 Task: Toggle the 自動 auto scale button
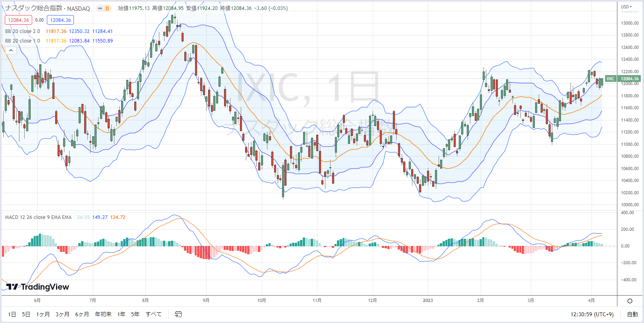click(632, 314)
